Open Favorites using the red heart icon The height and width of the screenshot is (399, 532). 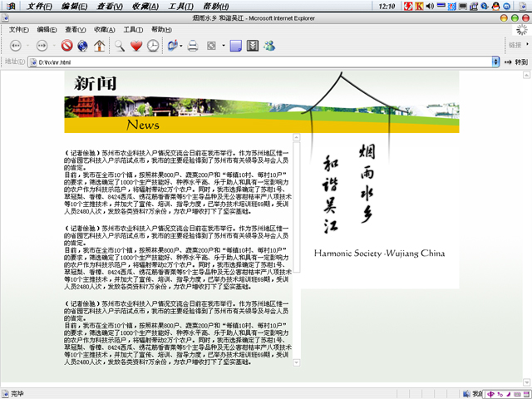[136, 46]
